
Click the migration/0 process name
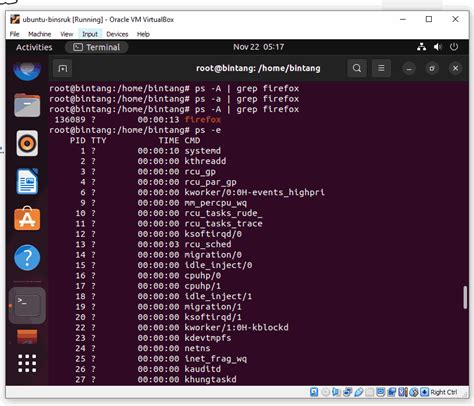click(x=213, y=255)
